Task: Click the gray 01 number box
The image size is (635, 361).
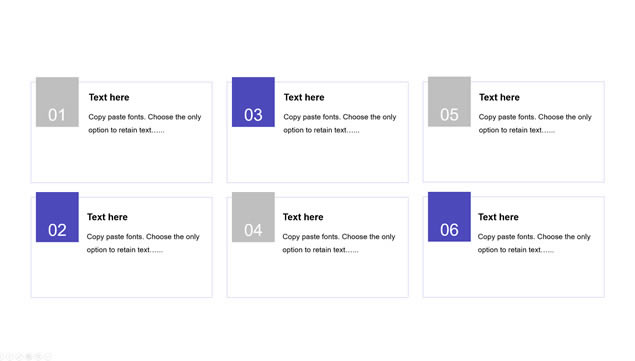Action: 57,102
